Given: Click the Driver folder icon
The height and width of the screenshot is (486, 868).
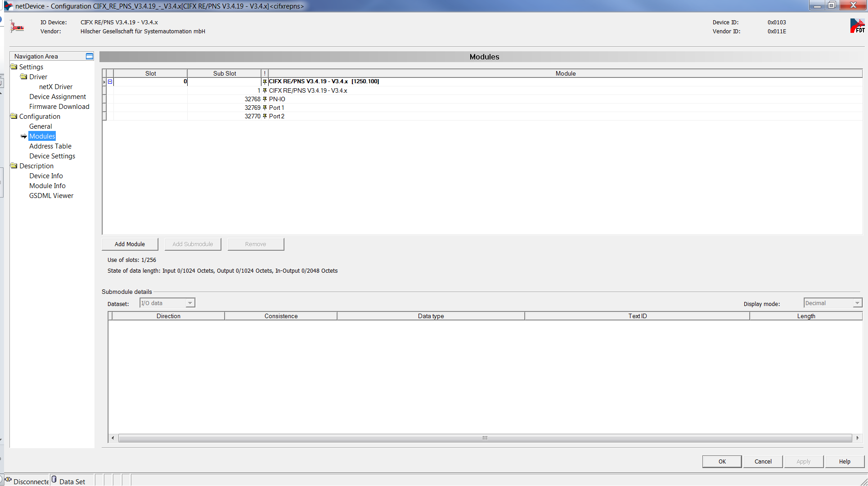Looking at the screenshot, I should click(x=24, y=76).
